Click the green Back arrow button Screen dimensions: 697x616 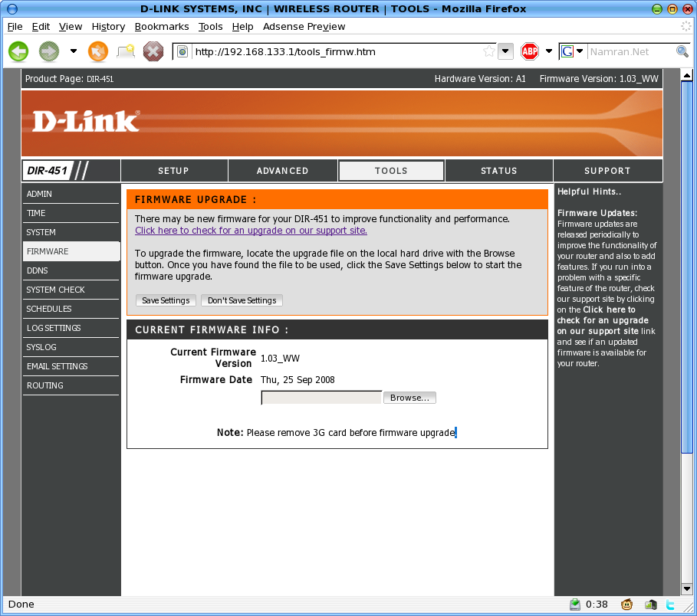click(18, 52)
